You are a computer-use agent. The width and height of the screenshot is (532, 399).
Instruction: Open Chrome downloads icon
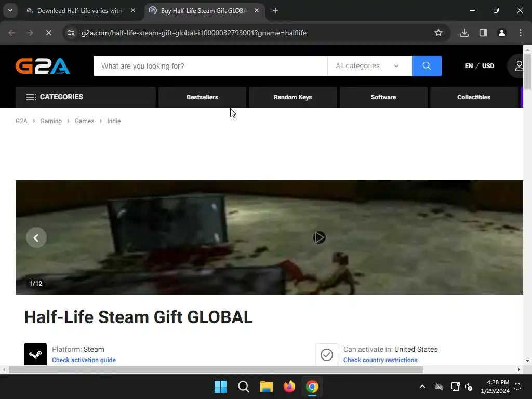pos(464,33)
